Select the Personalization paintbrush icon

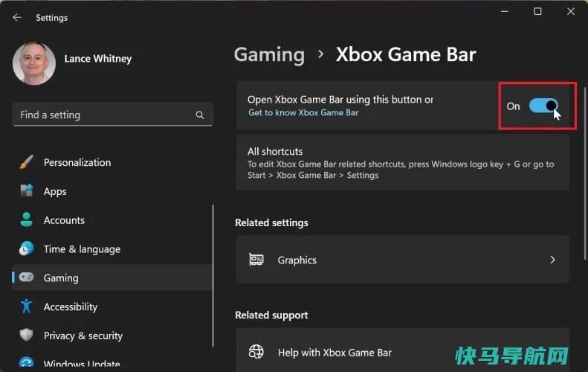[27, 162]
